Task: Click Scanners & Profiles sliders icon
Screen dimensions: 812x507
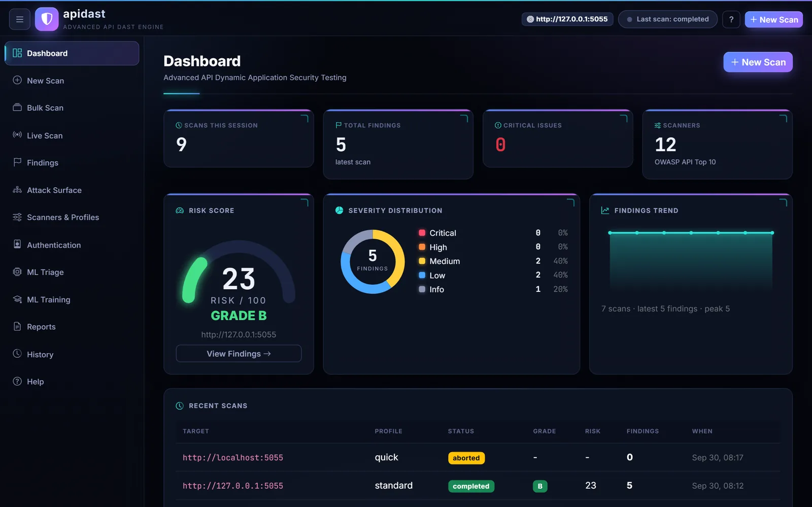Action: tap(17, 217)
